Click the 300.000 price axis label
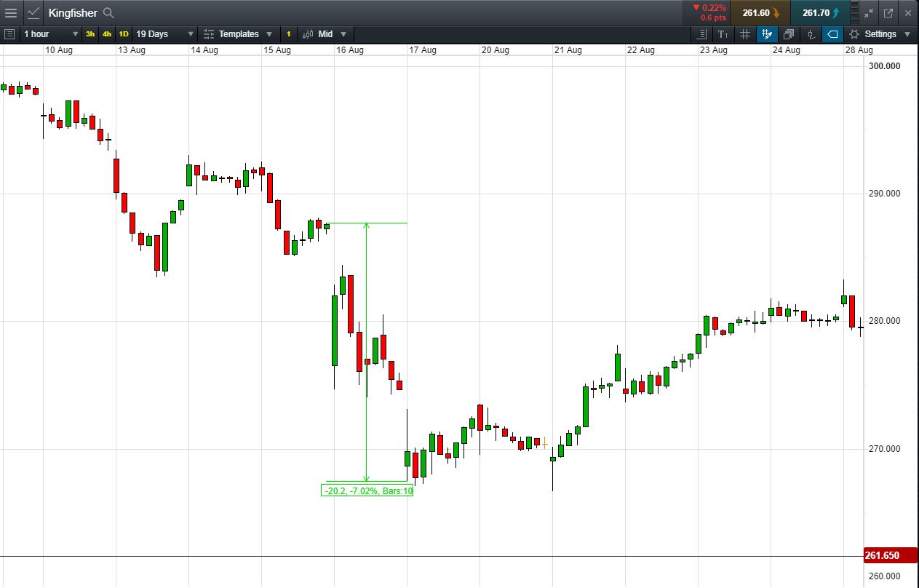Viewport: 919px width, 588px height. click(885, 65)
